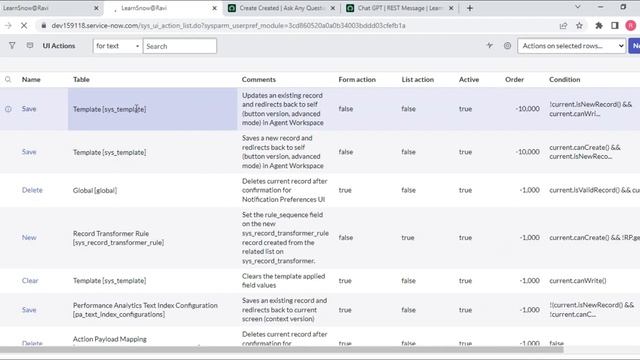Click 'Action Payload Mapping' table cell

point(109,339)
